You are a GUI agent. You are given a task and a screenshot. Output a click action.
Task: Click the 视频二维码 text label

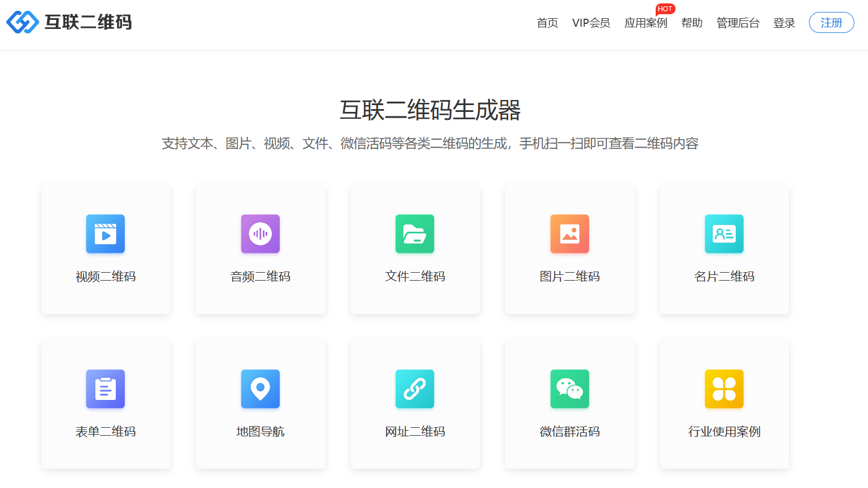coord(106,277)
